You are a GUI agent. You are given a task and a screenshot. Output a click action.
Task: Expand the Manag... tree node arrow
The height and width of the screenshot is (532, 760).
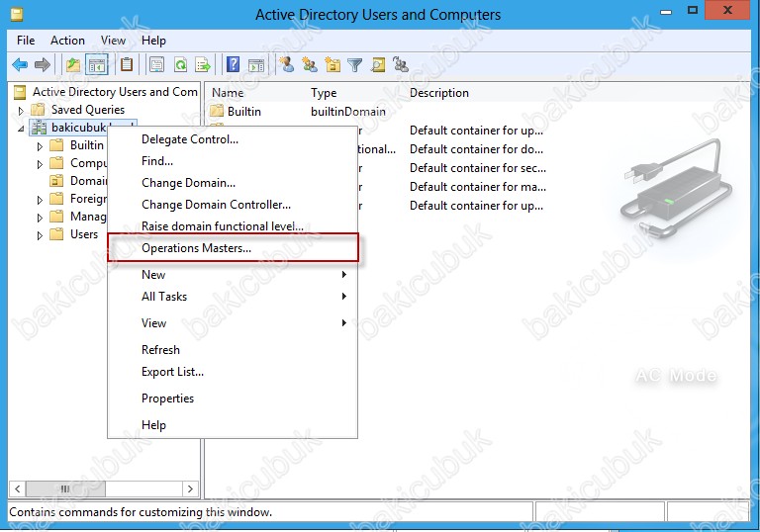(40, 218)
